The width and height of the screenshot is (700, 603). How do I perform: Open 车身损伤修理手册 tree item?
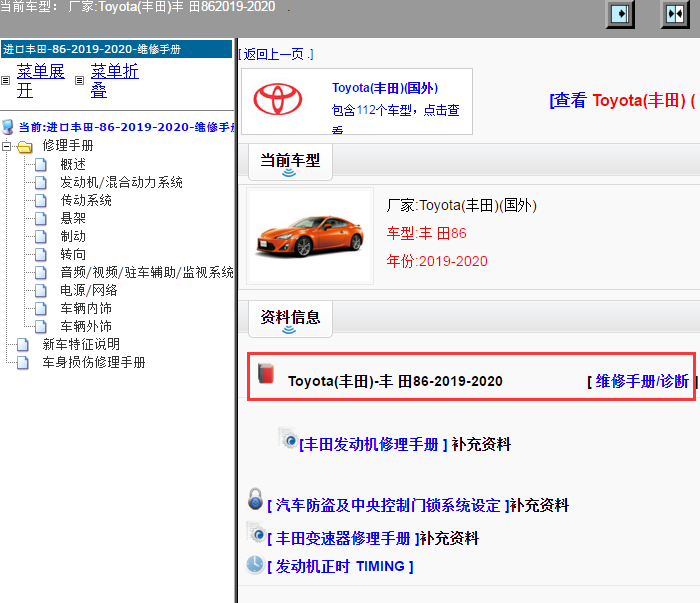tap(94, 362)
